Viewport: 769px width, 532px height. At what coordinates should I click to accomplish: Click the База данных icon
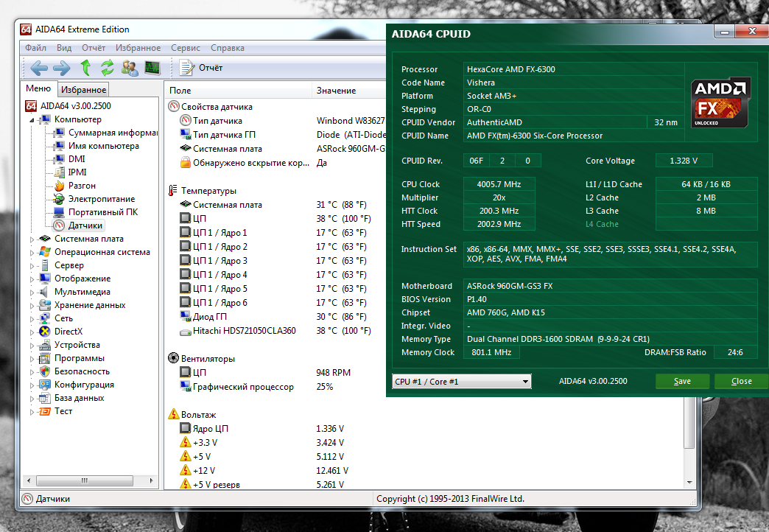[x=45, y=398]
